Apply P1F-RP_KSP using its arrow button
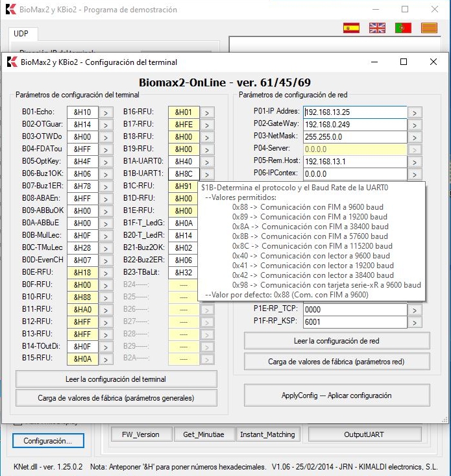This screenshot has height=476, width=451. pyautogui.click(x=415, y=322)
